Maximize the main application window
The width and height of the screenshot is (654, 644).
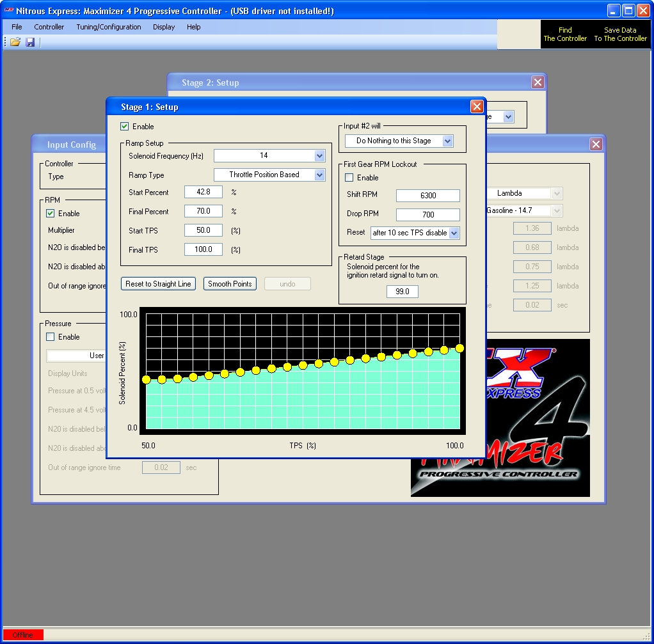point(628,10)
